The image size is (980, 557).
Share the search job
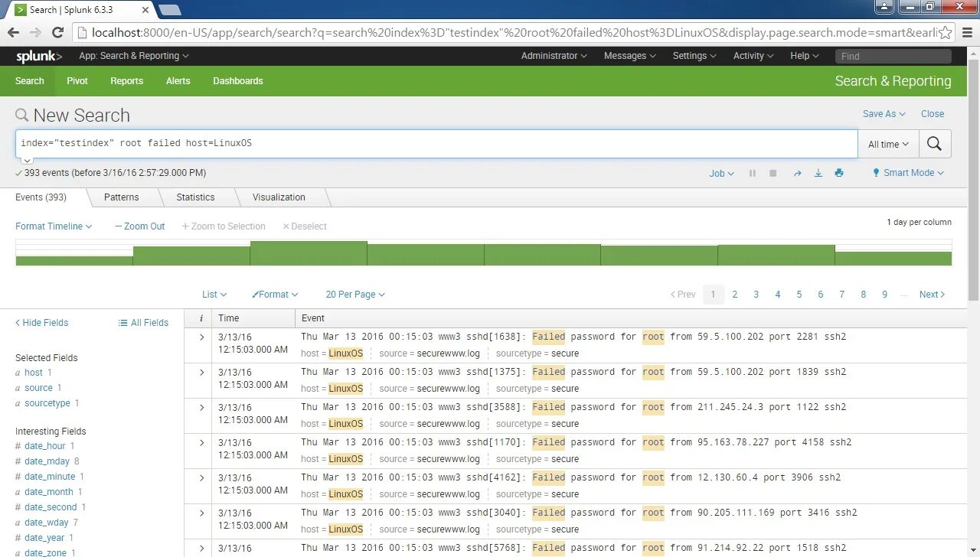(x=797, y=173)
